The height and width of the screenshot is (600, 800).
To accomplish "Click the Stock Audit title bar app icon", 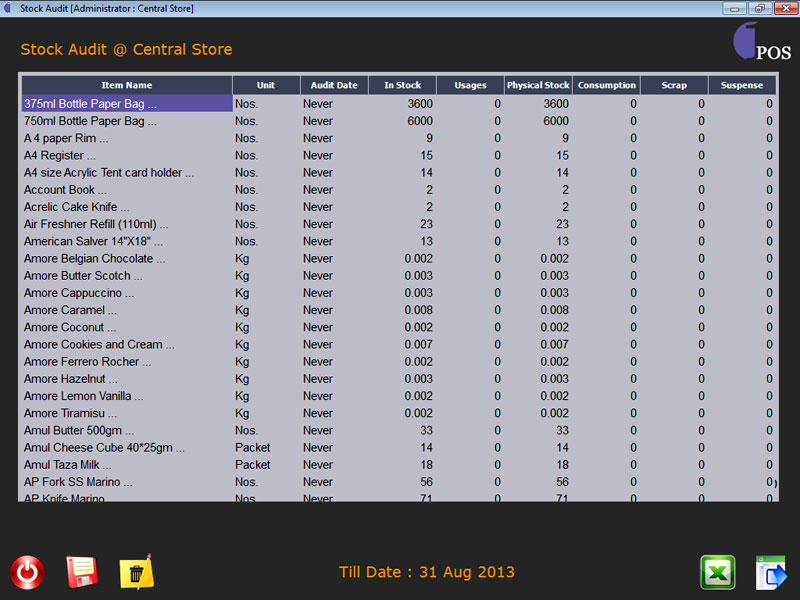I will pos(9,8).
